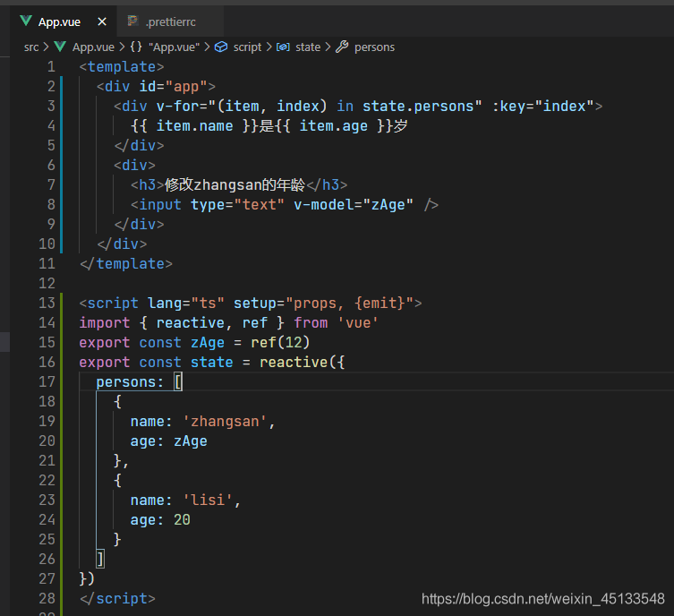Open the src folder breadcrumb
The width and height of the screenshot is (674, 616).
pos(31,47)
